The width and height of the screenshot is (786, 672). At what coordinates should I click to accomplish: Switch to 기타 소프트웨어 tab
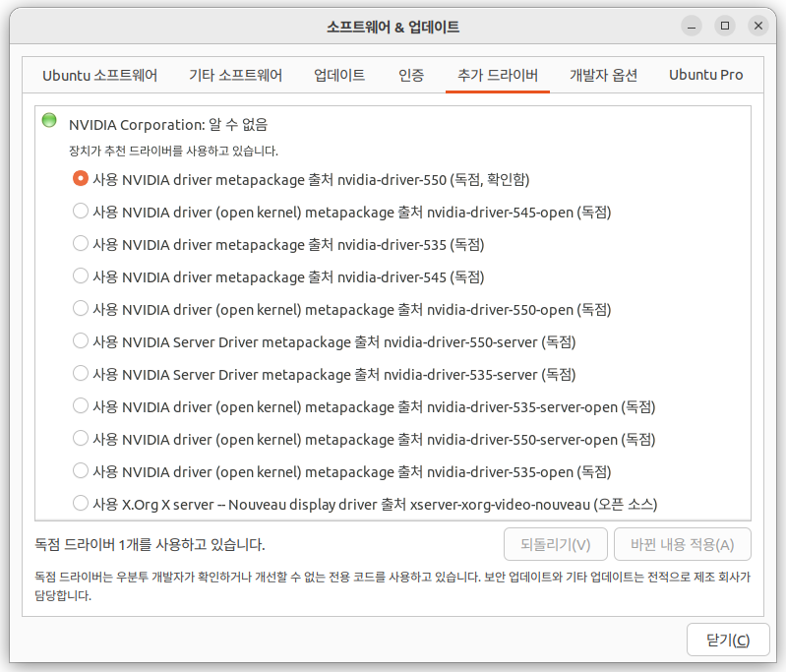[x=235, y=75]
